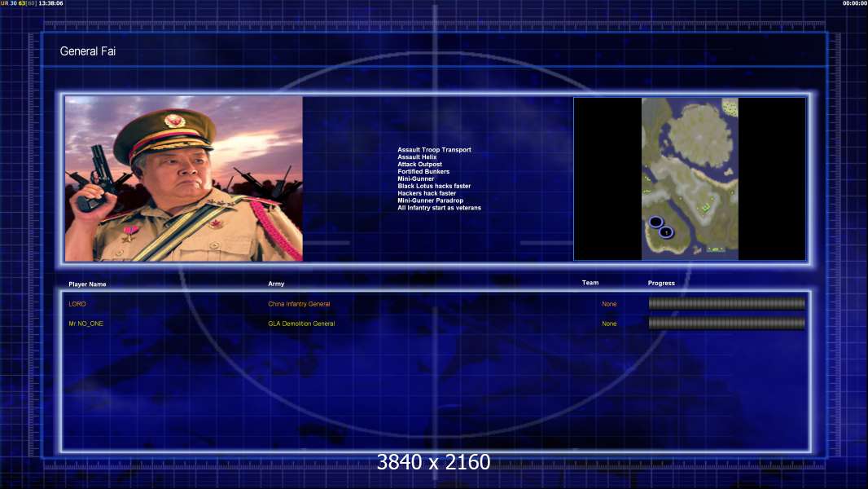
Task: Click the Assault Helix line
Action: coord(417,156)
